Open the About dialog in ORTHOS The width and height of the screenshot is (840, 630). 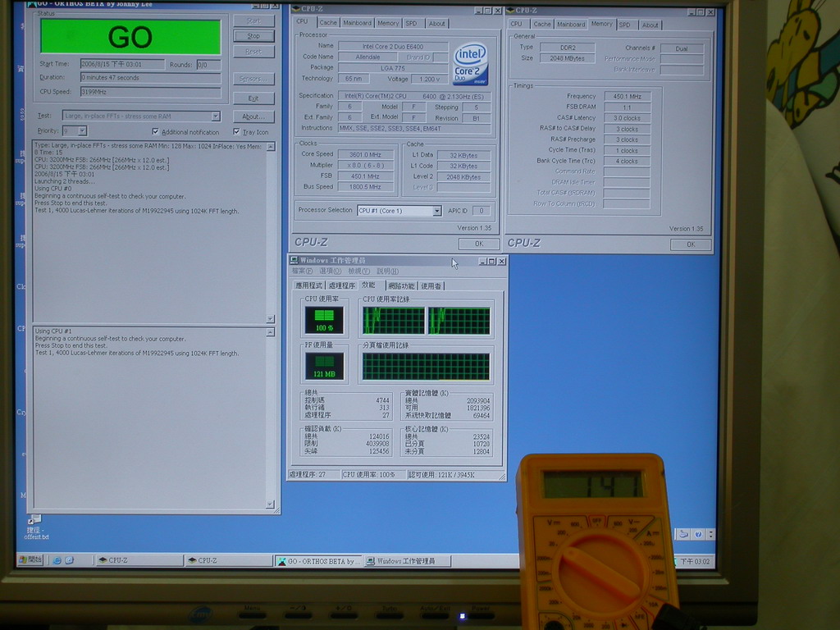(254, 116)
